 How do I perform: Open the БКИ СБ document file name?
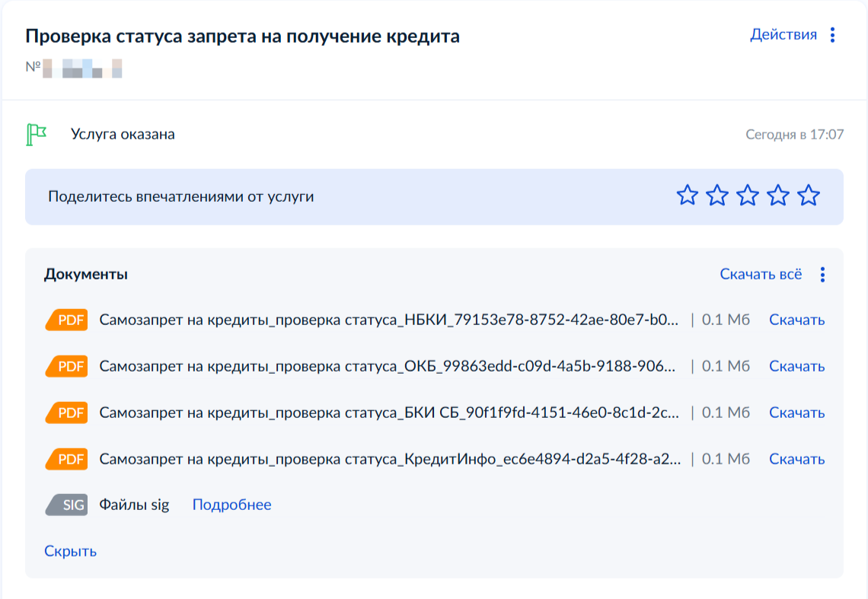click(388, 413)
